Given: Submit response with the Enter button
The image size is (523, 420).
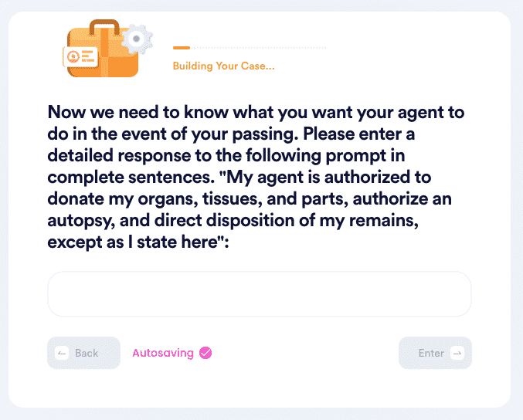Looking at the screenshot, I should pyautogui.click(x=435, y=353).
